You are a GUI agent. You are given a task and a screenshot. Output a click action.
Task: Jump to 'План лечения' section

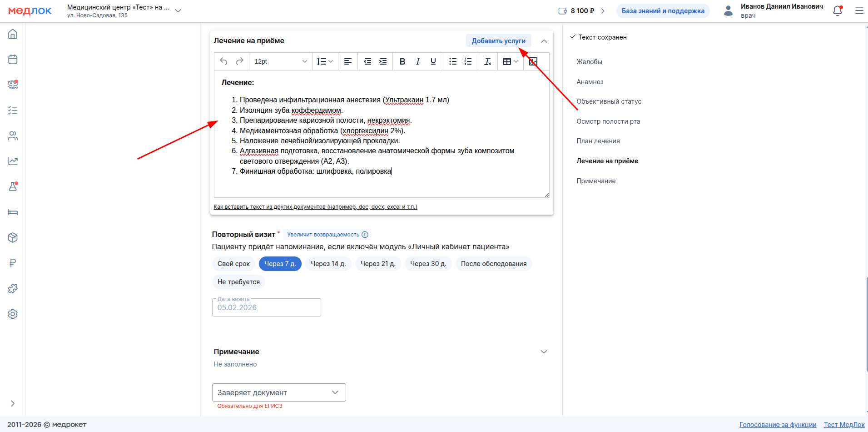coord(598,141)
